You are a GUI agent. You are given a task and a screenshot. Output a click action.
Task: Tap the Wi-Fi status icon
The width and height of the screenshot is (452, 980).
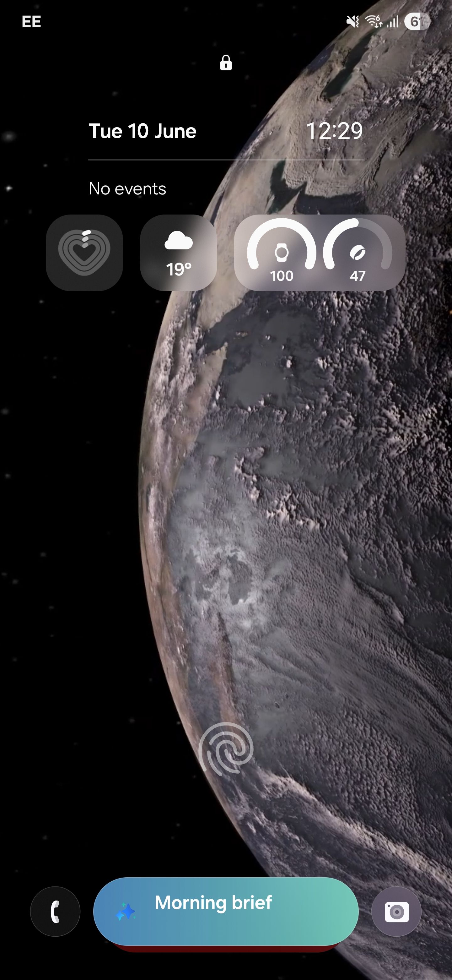tap(374, 22)
